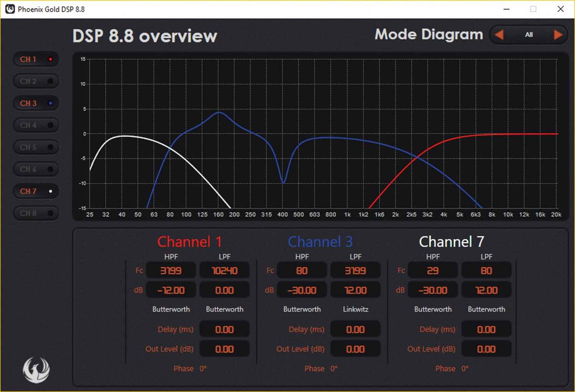Click Channel 7 HPF Butterworth filter type
Screen dimensions: 575x392
click(x=433, y=309)
